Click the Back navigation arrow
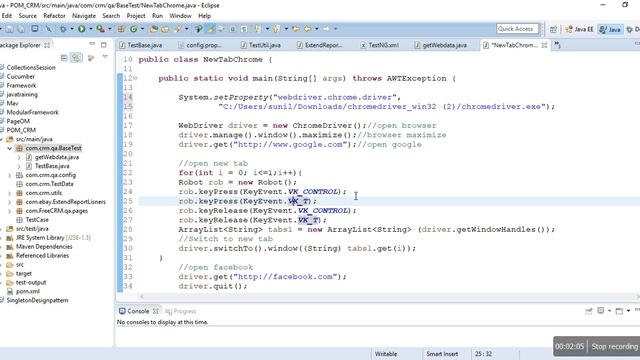This screenshot has width=640, height=360. pos(307,29)
